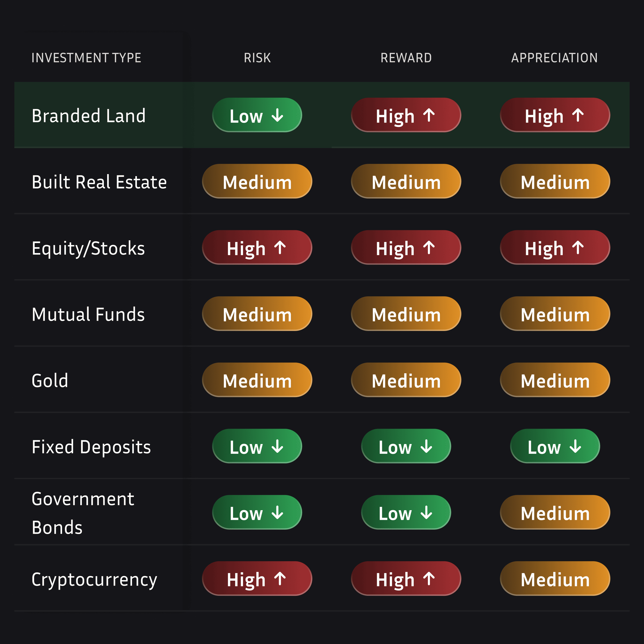Click the Medium reward badge for Mutual Funds
The height and width of the screenshot is (644, 644).
(x=406, y=314)
